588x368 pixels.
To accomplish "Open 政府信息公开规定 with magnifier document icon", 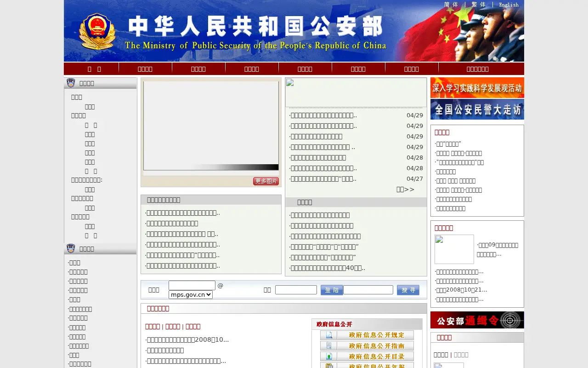I will [x=367, y=335].
